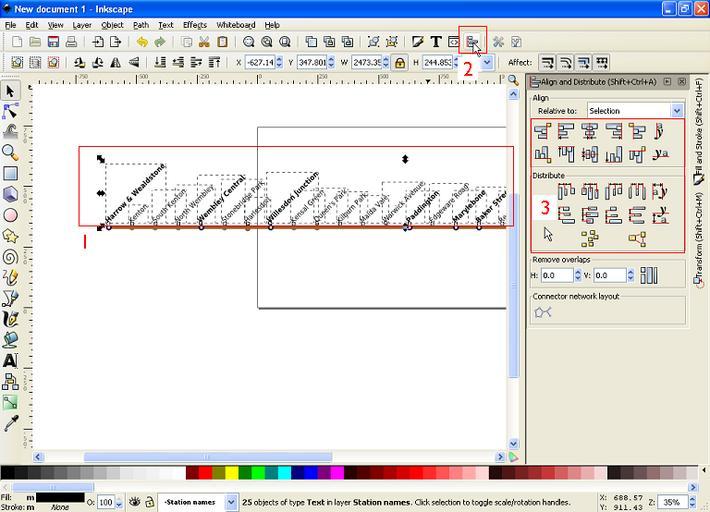
Task: Toggle first Affect option (scale stroke width)
Action: click(x=547, y=62)
